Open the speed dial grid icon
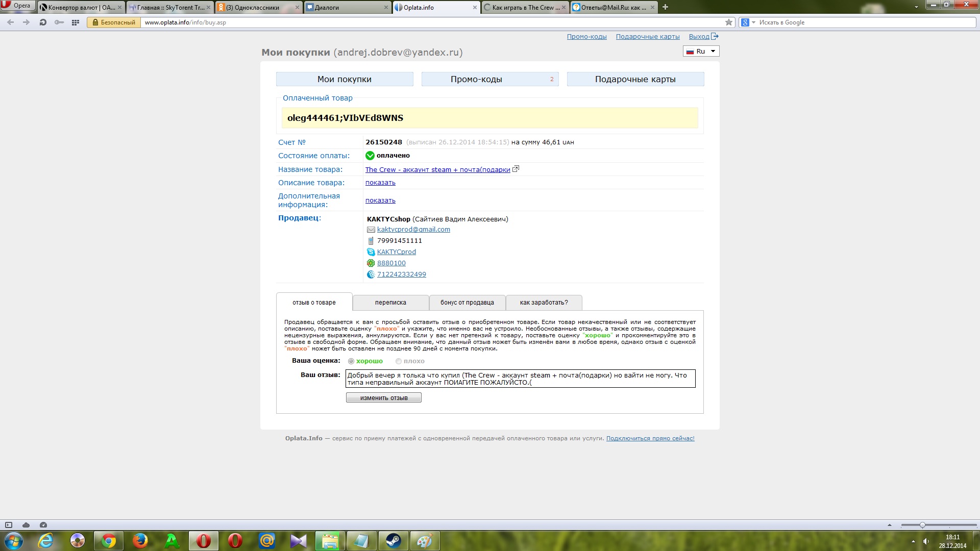The height and width of the screenshot is (551, 980). (x=76, y=22)
